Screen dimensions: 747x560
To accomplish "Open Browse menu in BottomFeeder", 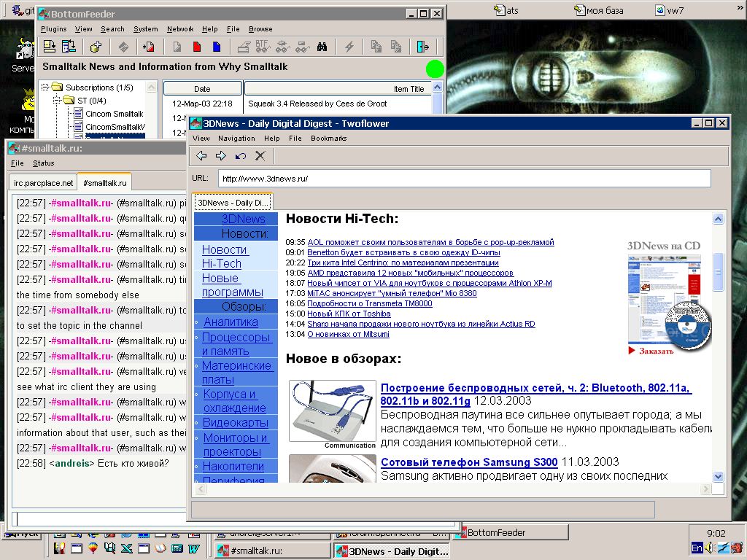I will point(260,29).
